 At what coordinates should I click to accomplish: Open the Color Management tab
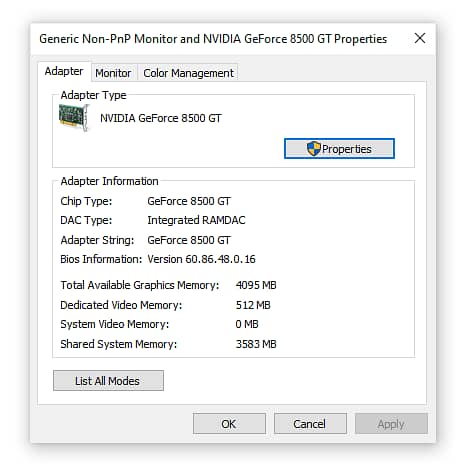pyautogui.click(x=188, y=73)
